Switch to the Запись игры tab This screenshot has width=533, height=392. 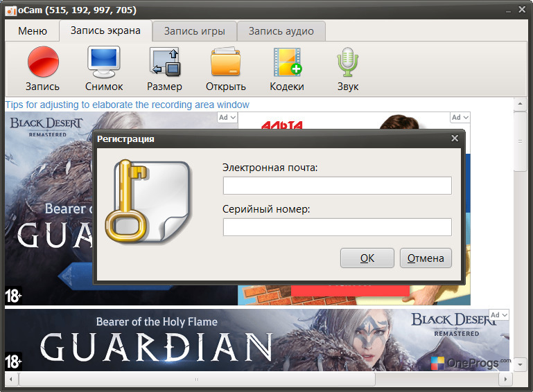point(195,31)
